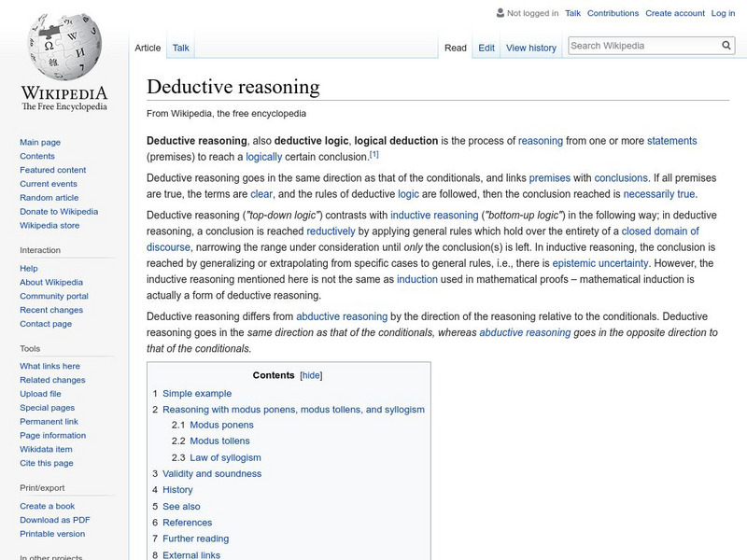Jump to Simple example section
Viewport: 747px width, 560px height.
tap(197, 393)
